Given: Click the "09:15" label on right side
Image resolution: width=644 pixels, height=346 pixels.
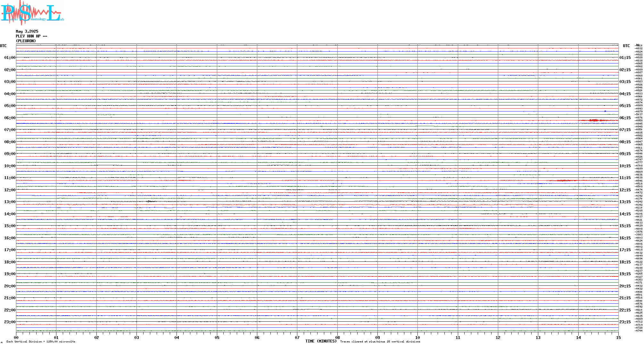Looking at the screenshot, I should (x=625, y=154).
